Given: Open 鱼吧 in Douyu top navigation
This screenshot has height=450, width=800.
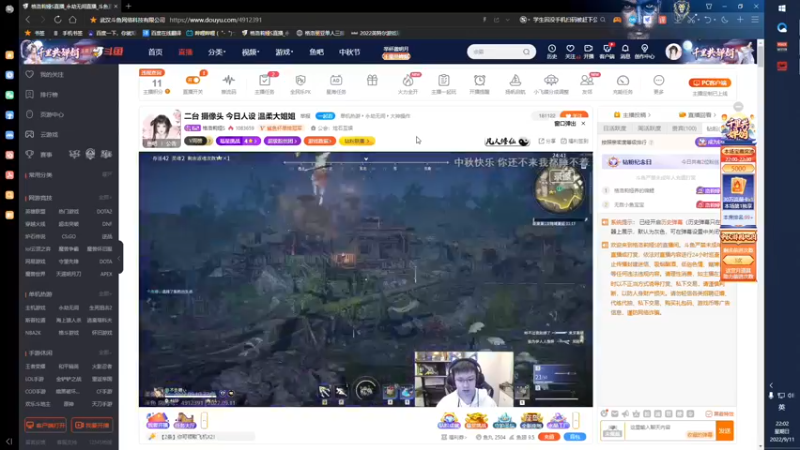Looking at the screenshot, I should 316,52.
